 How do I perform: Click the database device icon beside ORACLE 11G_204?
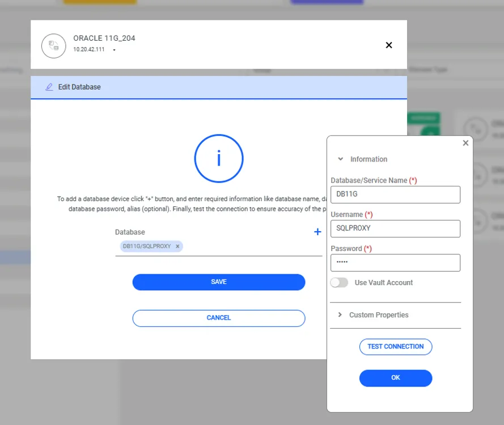point(54,46)
